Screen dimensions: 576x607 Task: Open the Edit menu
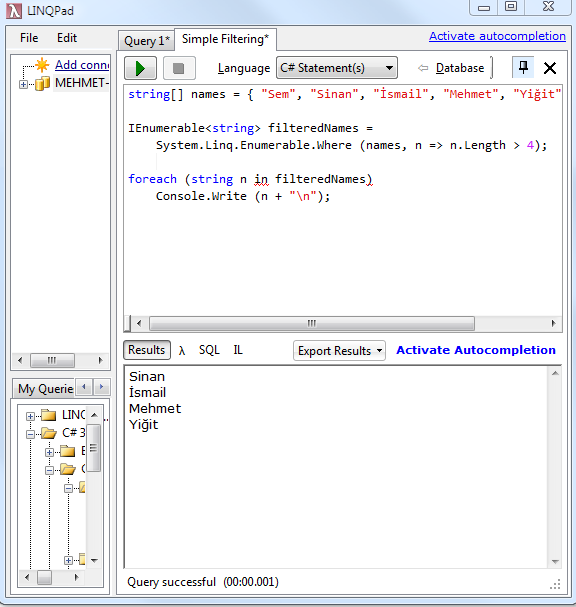67,38
